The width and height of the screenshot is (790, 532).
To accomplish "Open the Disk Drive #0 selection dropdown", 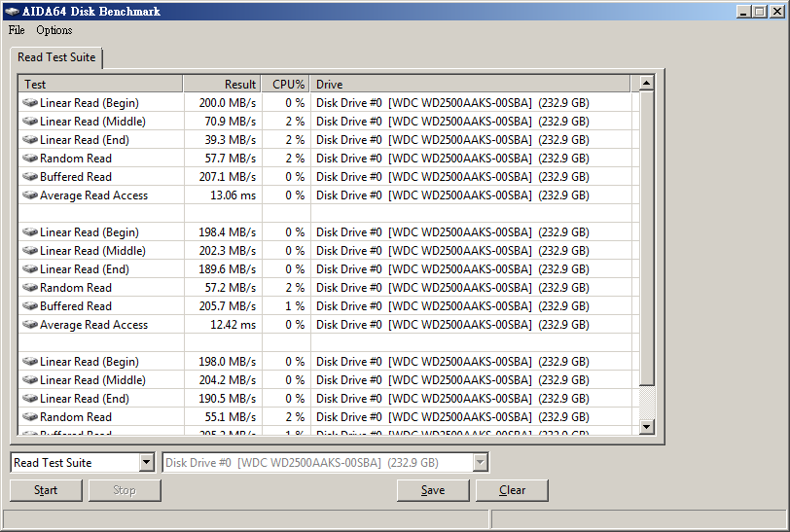I will (481, 462).
